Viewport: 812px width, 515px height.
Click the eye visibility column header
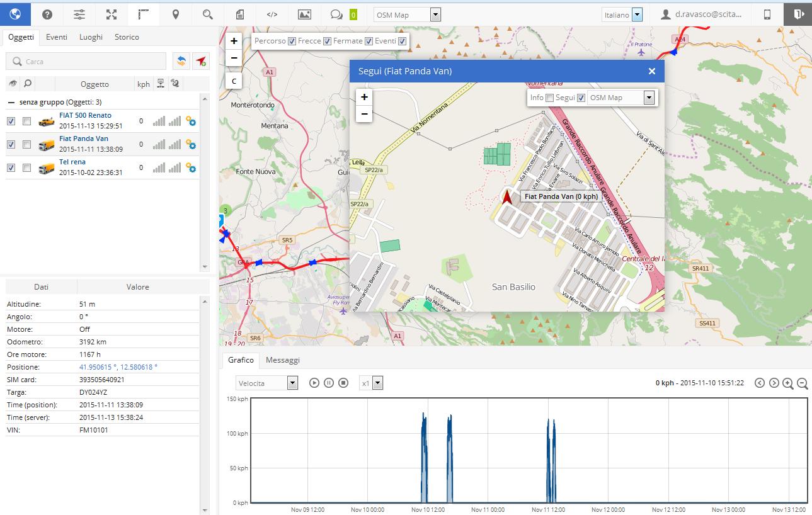pyautogui.click(x=11, y=83)
